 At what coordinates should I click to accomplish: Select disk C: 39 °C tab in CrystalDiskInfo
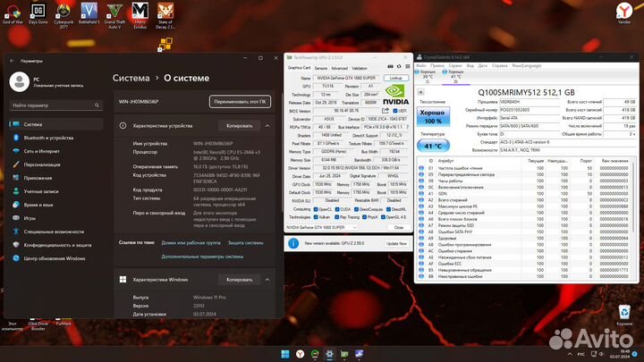click(426, 76)
